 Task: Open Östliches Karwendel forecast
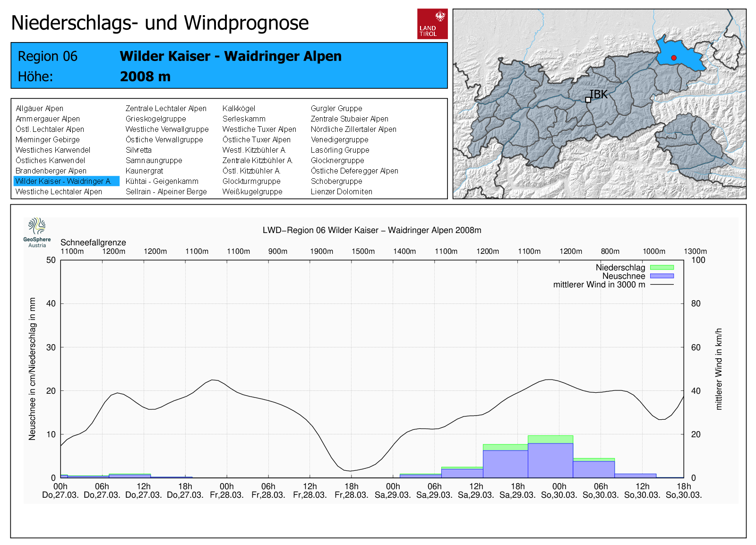(x=50, y=160)
